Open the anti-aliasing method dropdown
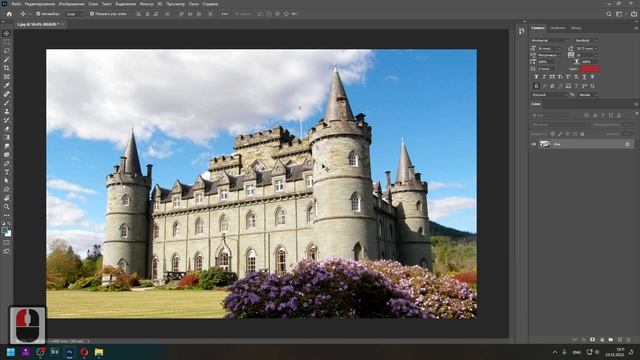The width and height of the screenshot is (640, 360). pos(588,95)
